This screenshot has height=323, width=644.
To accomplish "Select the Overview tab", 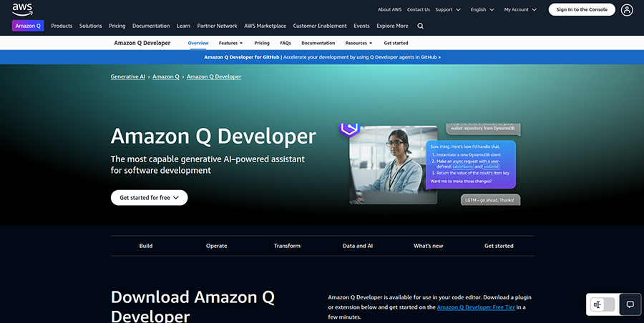I will click(x=198, y=43).
